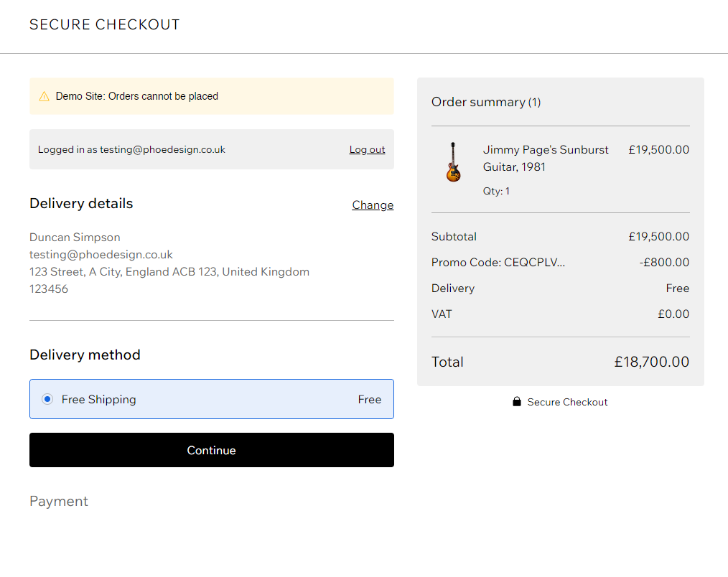Expand the Payment section heading
This screenshot has height=577, width=728.
59,501
